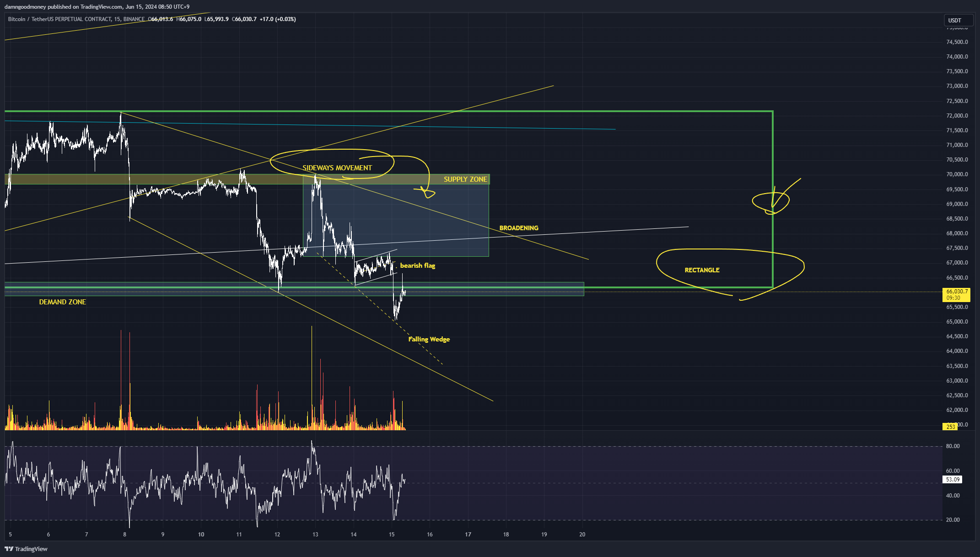Click the 70,000.0 price axis label
980x557 pixels.
(957, 174)
